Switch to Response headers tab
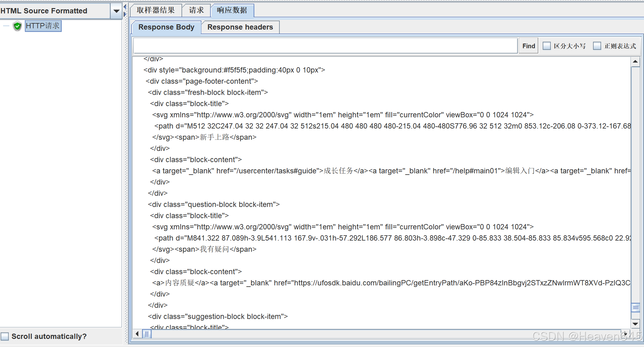This screenshot has height=347, width=644. pyautogui.click(x=240, y=27)
